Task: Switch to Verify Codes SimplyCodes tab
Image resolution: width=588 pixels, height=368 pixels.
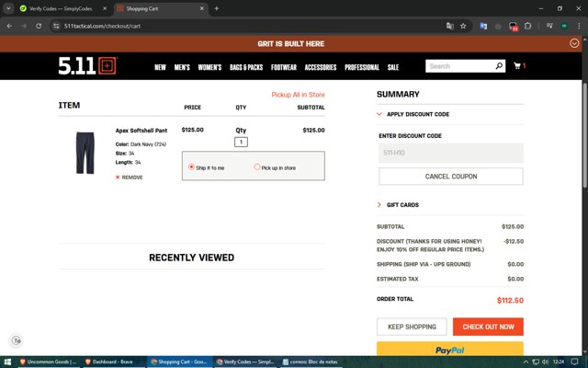Action: [x=60, y=8]
